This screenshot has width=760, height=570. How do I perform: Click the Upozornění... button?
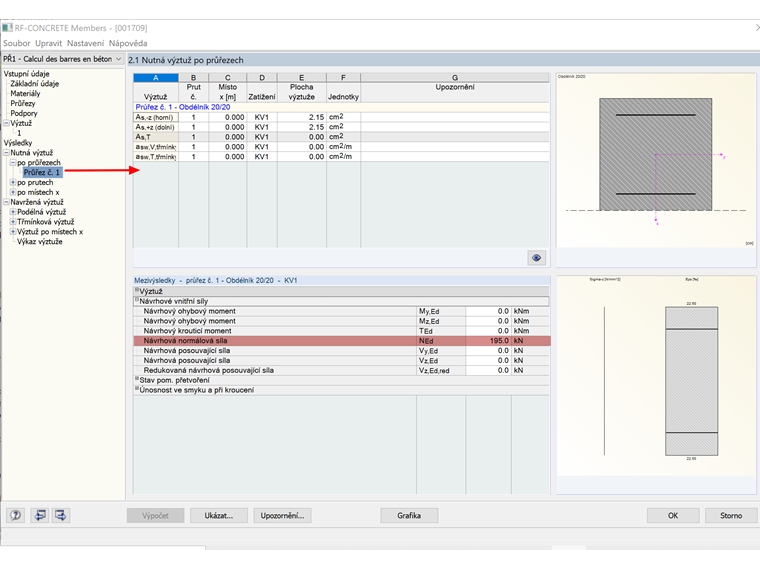tap(282, 515)
